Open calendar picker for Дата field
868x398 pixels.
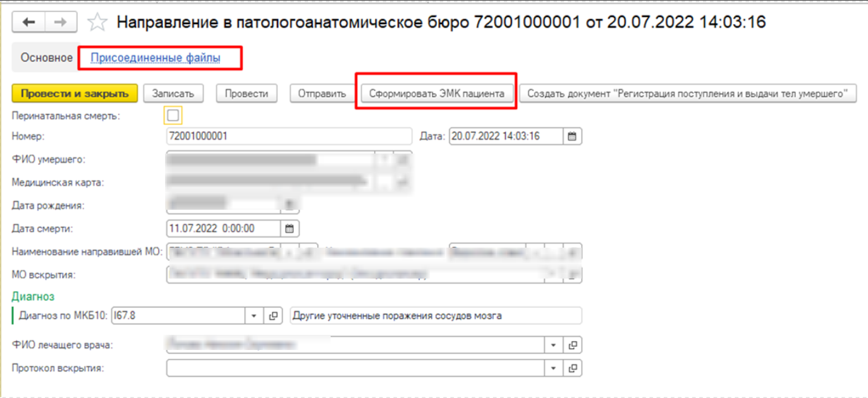click(572, 136)
